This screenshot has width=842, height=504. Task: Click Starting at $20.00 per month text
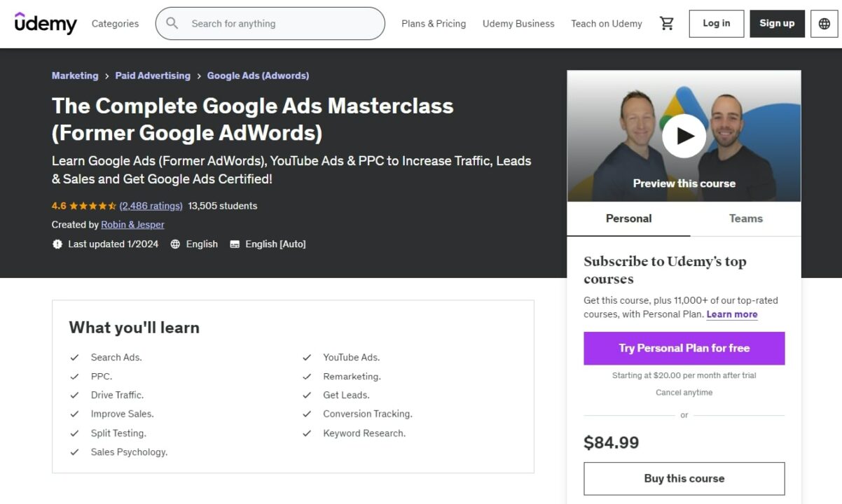click(x=684, y=376)
